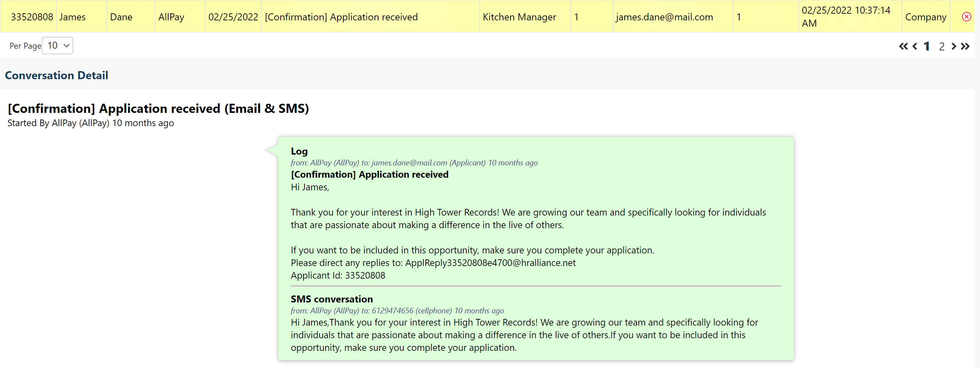Select page 1 in pagination
This screenshot has width=980, height=368.
click(x=927, y=46)
